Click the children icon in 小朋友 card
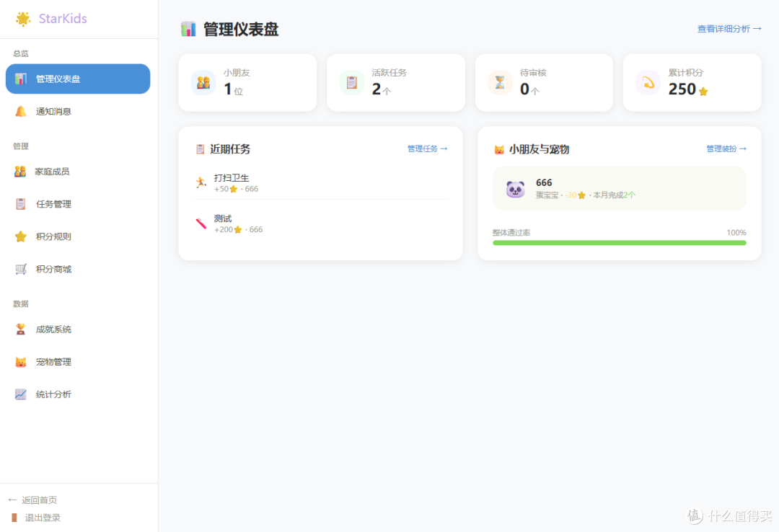The image size is (779, 532). point(203,82)
